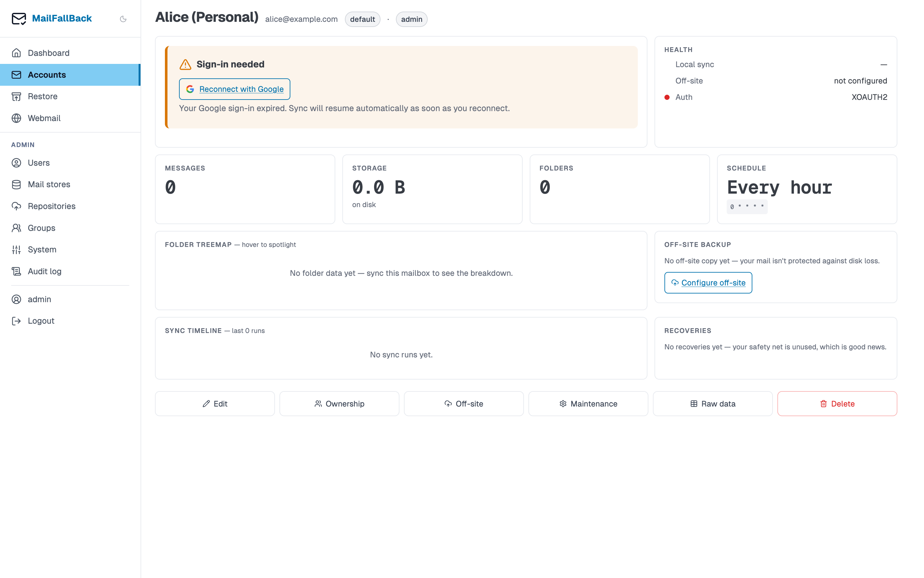This screenshot has height=578, width=924.
Task: Log out via the Logout entry
Action: [70, 321]
